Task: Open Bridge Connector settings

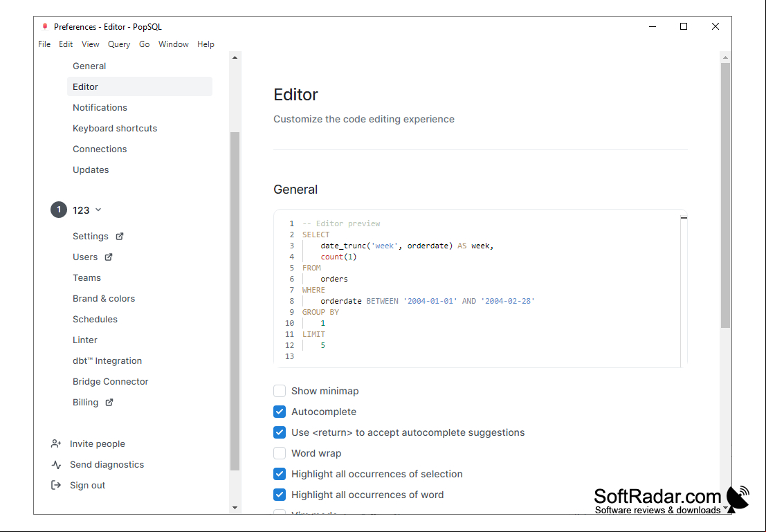Action: click(111, 382)
